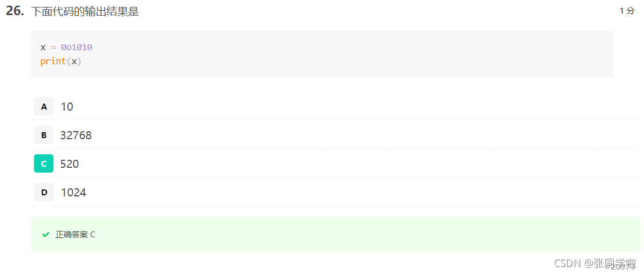Click the 正确答案 C label

pyautogui.click(x=76, y=235)
